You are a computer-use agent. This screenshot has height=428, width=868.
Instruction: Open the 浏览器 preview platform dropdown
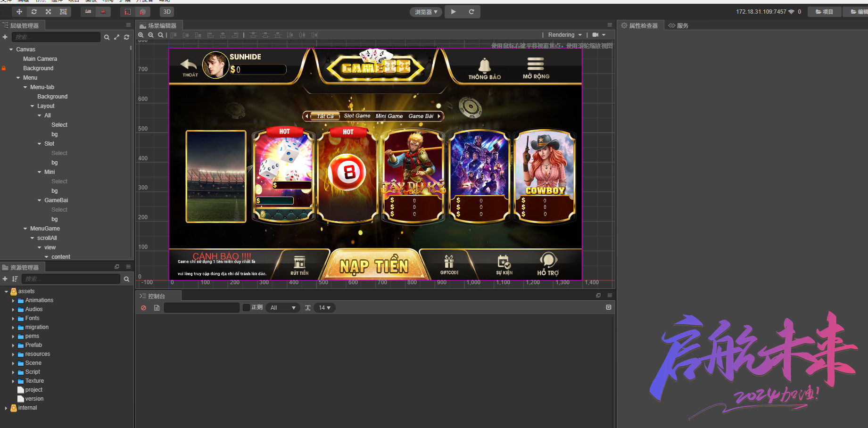click(x=426, y=12)
